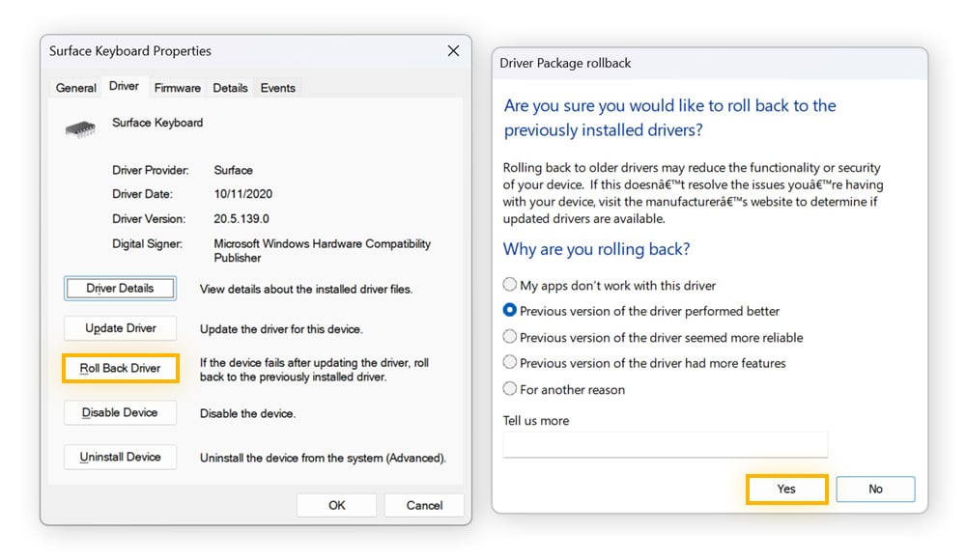
Task: Switch to the General tab
Action: coord(75,88)
